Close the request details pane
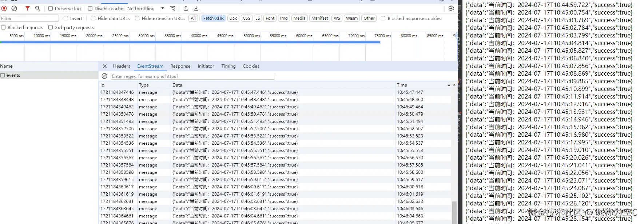This screenshot has height=224, width=644. 105,66
